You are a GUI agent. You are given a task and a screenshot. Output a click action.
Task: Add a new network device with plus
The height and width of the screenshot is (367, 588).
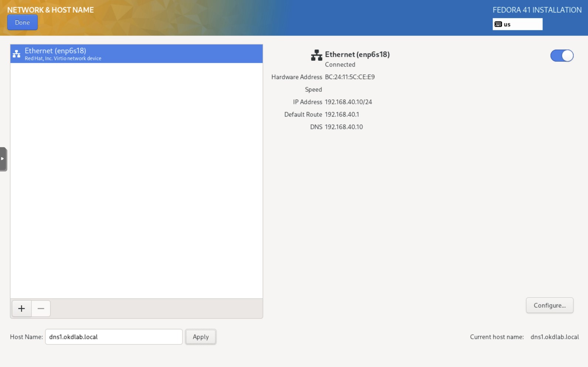21,309
